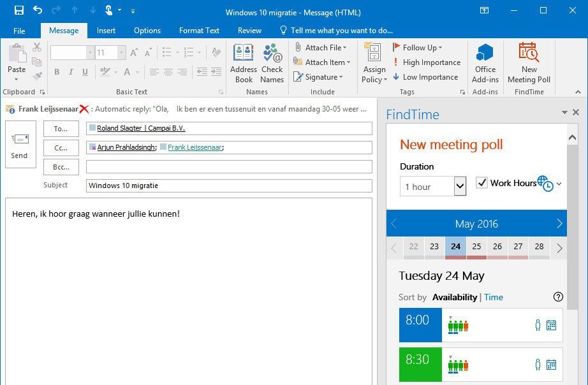Toggle bold formatting

click(x=57, y=72)
